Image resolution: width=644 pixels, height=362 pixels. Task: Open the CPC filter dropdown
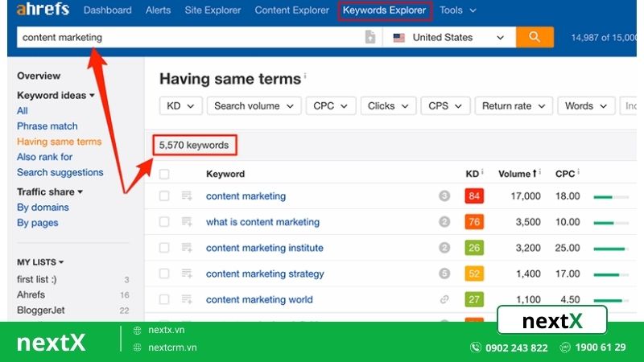331,106
